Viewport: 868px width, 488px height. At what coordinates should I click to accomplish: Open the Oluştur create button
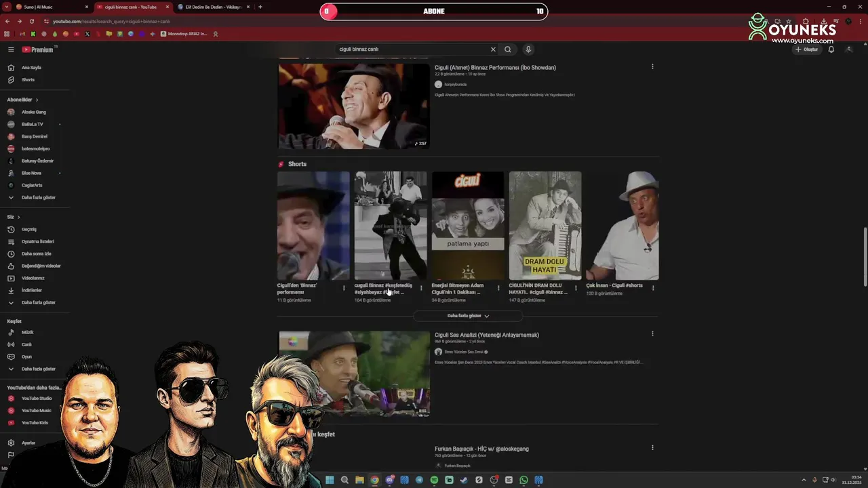[x=807, y=49]
